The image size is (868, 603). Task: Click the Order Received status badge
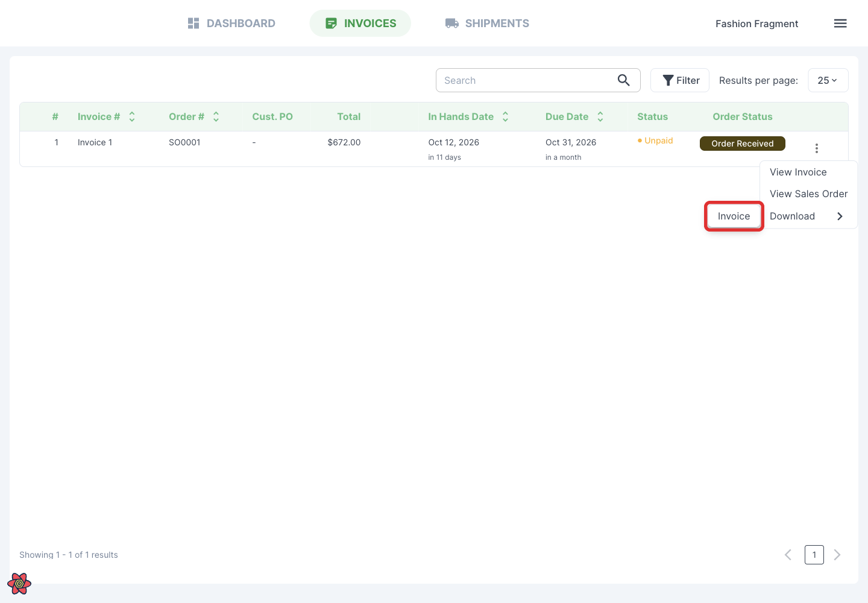click(x=743, y=144)
